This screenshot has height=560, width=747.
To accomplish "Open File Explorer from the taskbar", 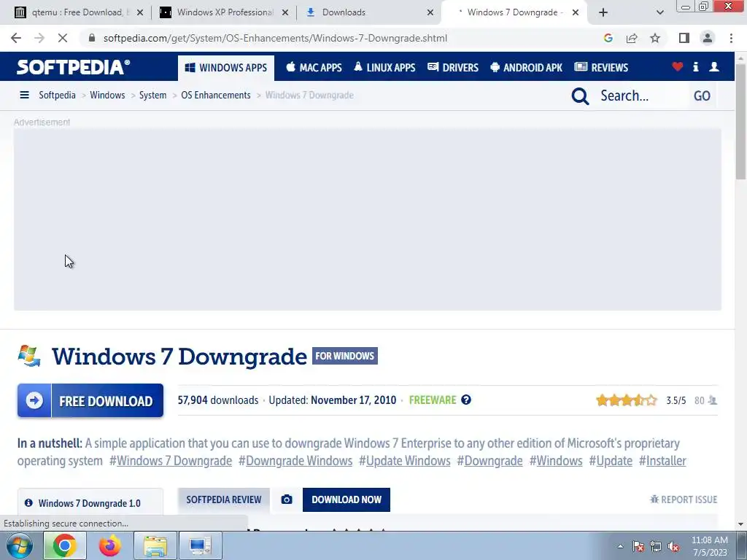I will [155, 545].
